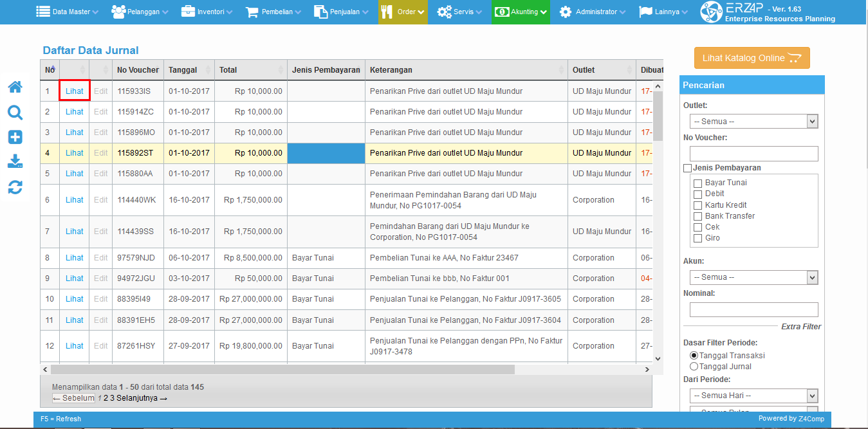Open the Dari Periode Semua Hari dropdown
Viewport: 868px width, 429px height.
(753, 396)
